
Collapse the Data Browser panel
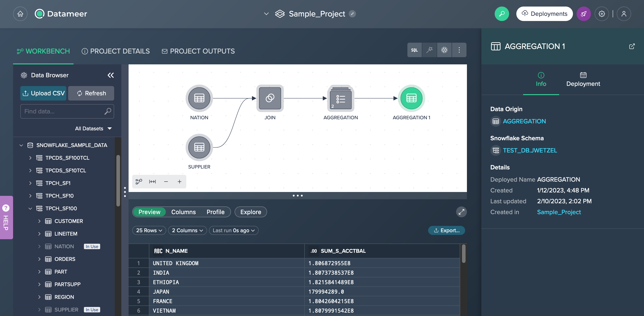click(x=111, y=75)
